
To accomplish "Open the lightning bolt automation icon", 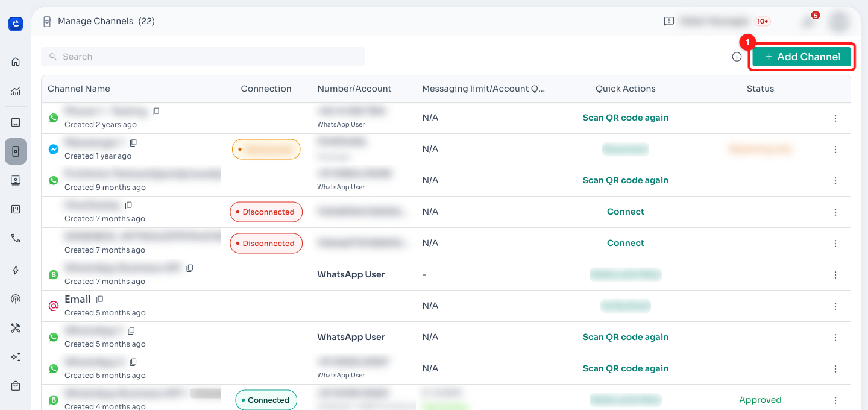I will [16, 270].
